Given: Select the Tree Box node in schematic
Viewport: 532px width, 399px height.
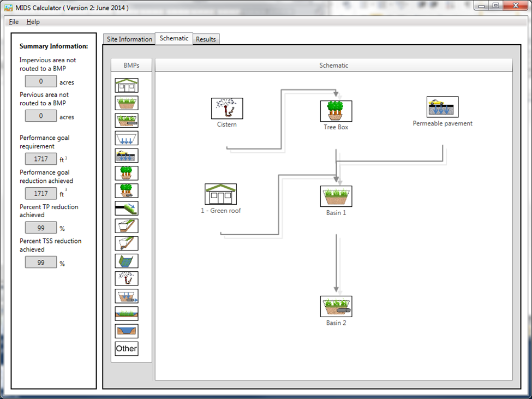Looking at the screenshot, I should 336,111.
